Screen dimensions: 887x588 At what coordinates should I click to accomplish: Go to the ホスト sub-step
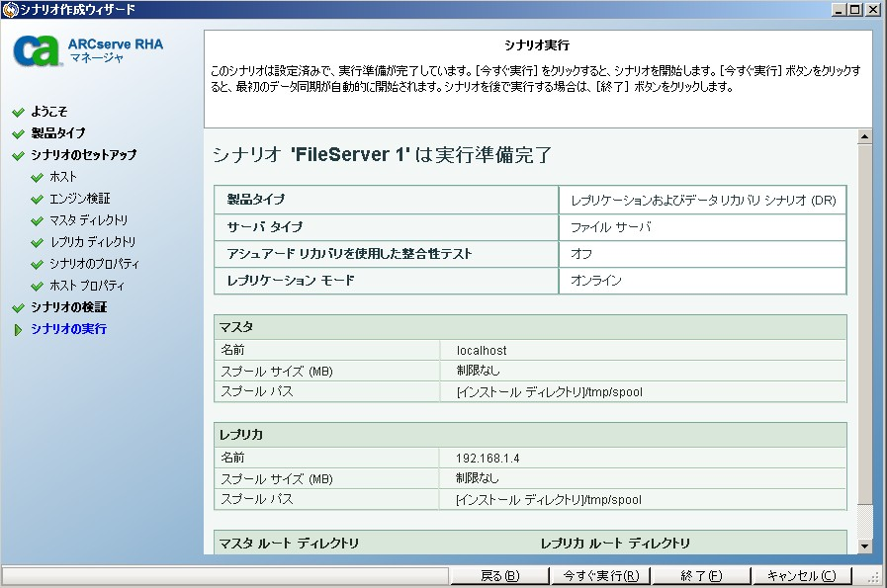pyautogui.click(x=63, y=176)
